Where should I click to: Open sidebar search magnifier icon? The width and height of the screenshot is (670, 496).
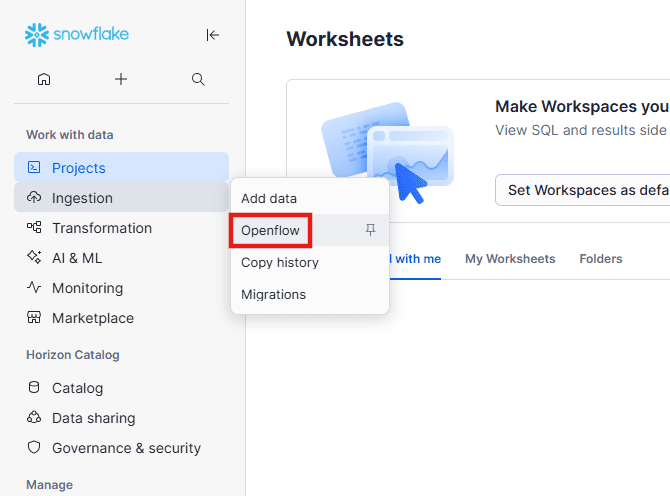coord(198,79)
